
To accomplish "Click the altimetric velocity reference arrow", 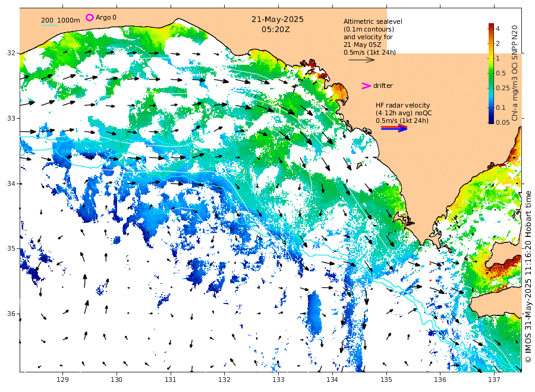I will [361, 60].
